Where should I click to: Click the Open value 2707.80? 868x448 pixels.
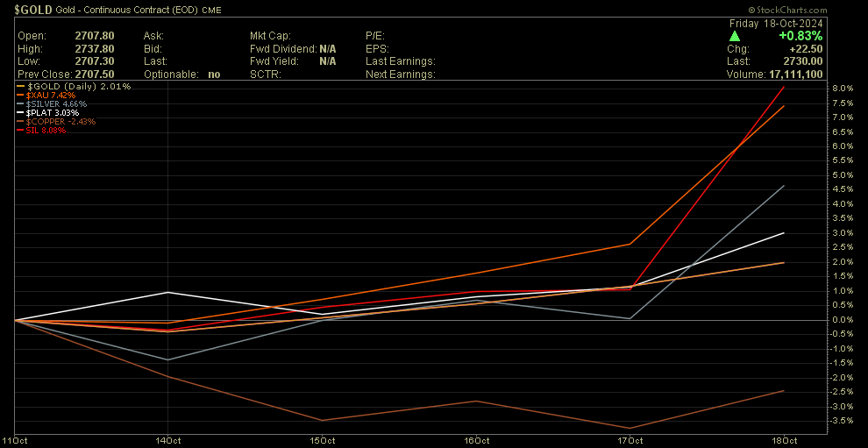95,36
